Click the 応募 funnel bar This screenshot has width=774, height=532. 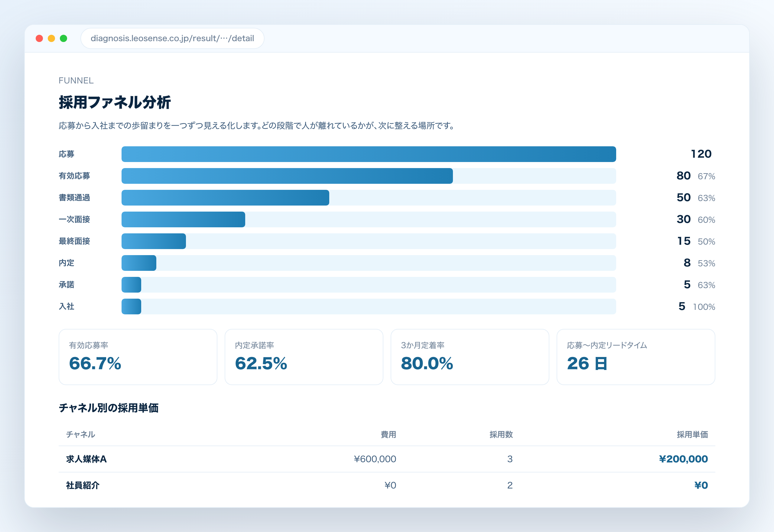point(369,154)
